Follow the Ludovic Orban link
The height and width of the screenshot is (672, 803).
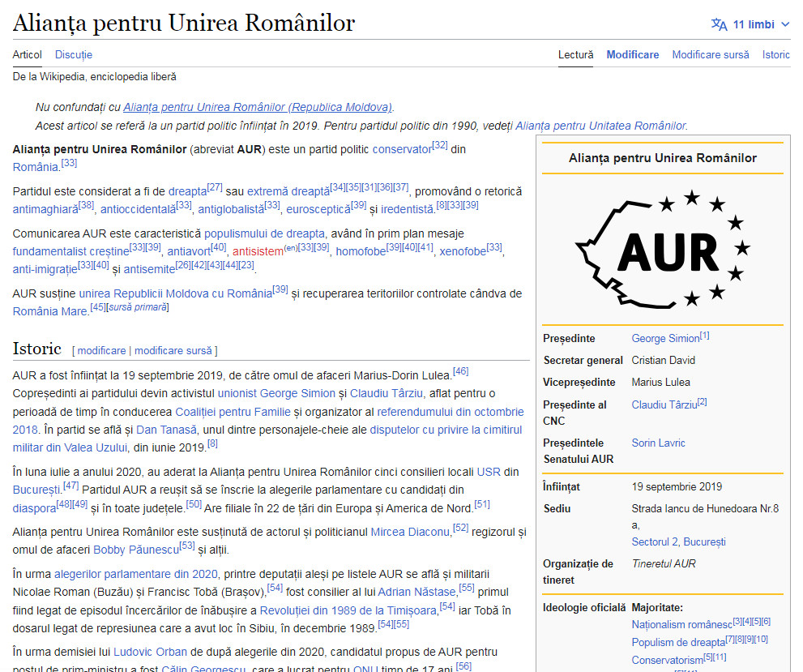click(150, 652)
